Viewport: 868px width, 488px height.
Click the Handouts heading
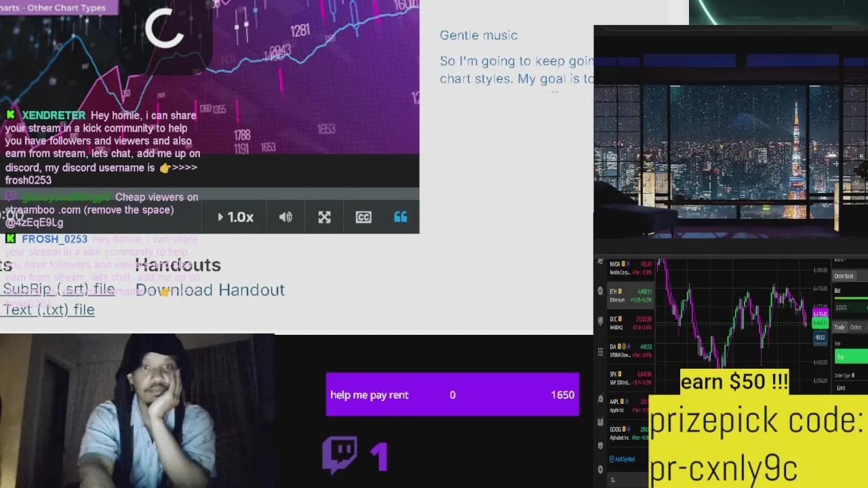(178, 265)
